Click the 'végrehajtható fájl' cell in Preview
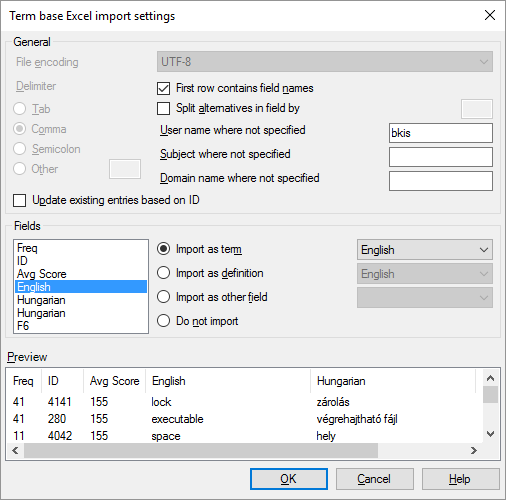Screen dimensions: 506x500 357,419
